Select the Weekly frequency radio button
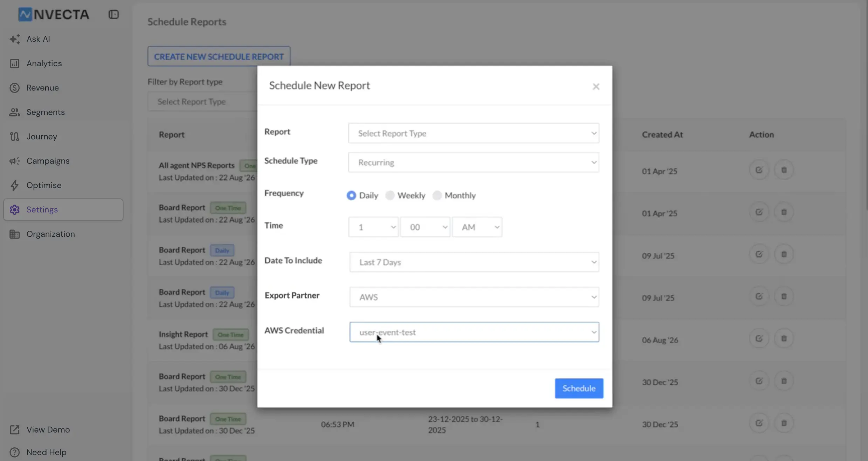The height and width of the screenshot is (461, 868). coord(390,195)
